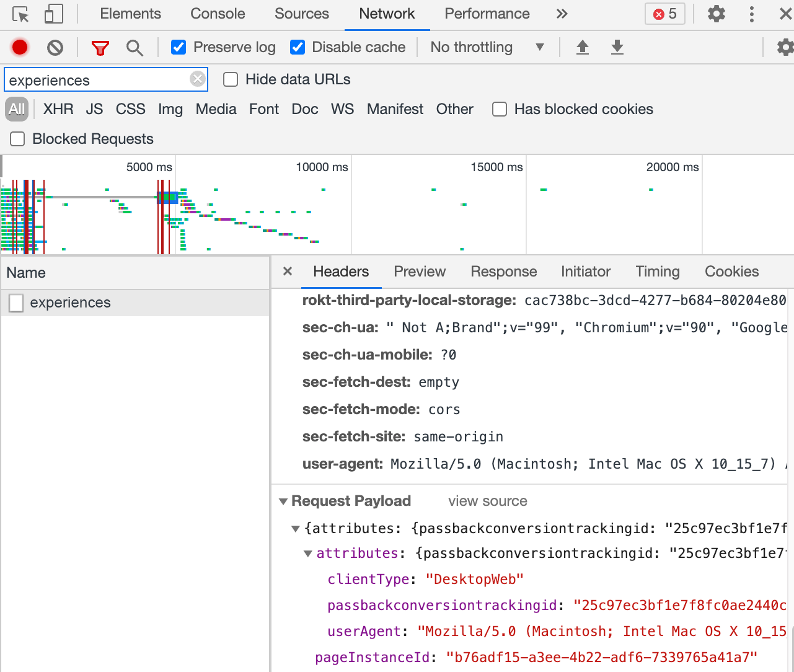Uncheck Disable cache checkbox
The width and height of the screenshot is (794, 672).
298,47
